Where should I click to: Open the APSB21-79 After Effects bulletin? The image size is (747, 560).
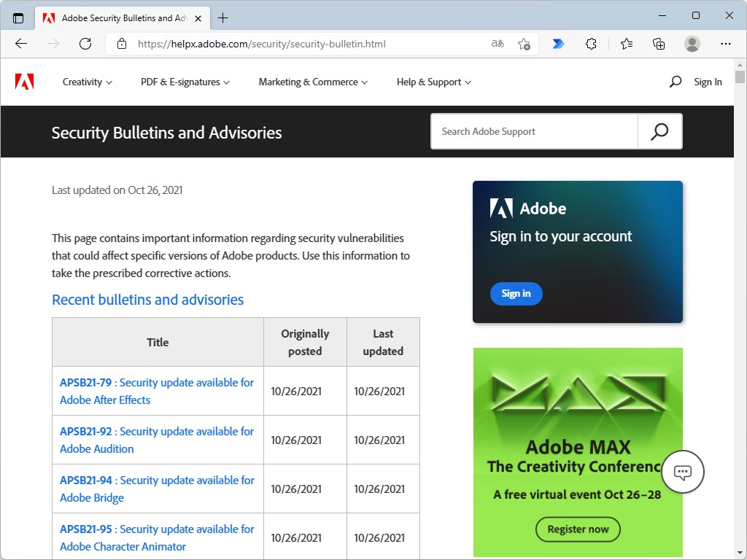pyautogui.click(x=157, y=391)
